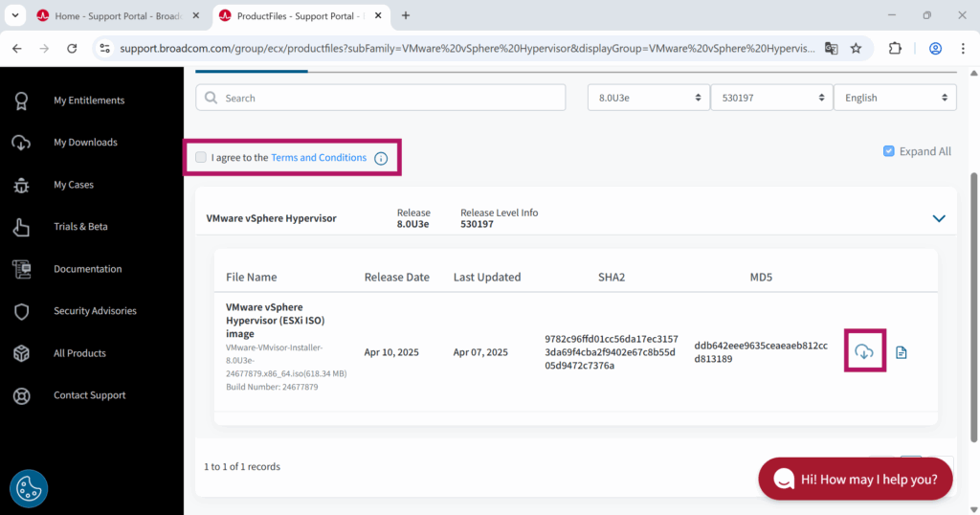Click the Terms and Conditions info icon
Screen dimensions: 980x515
(x=381, y=158)
